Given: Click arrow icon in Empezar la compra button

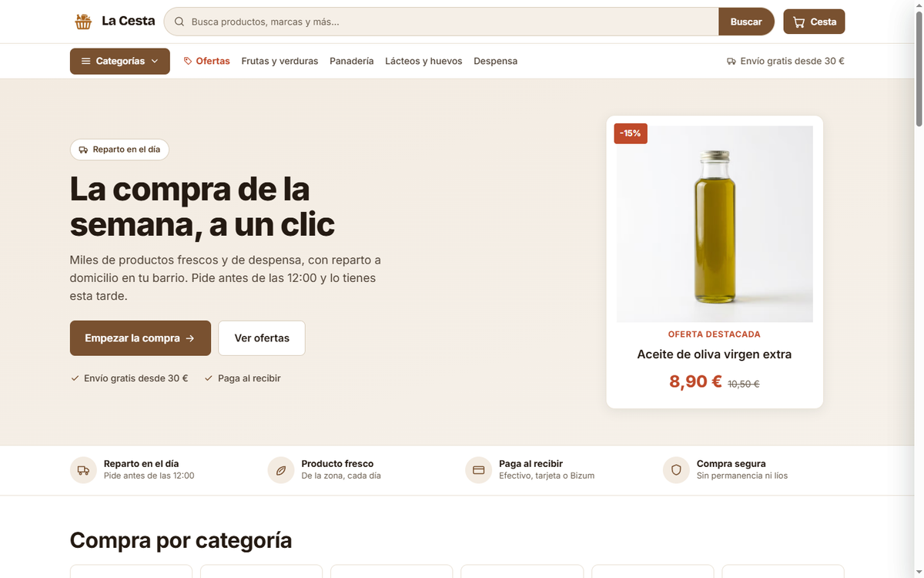Looking at the screenshot, I should (x=190, y=338).
